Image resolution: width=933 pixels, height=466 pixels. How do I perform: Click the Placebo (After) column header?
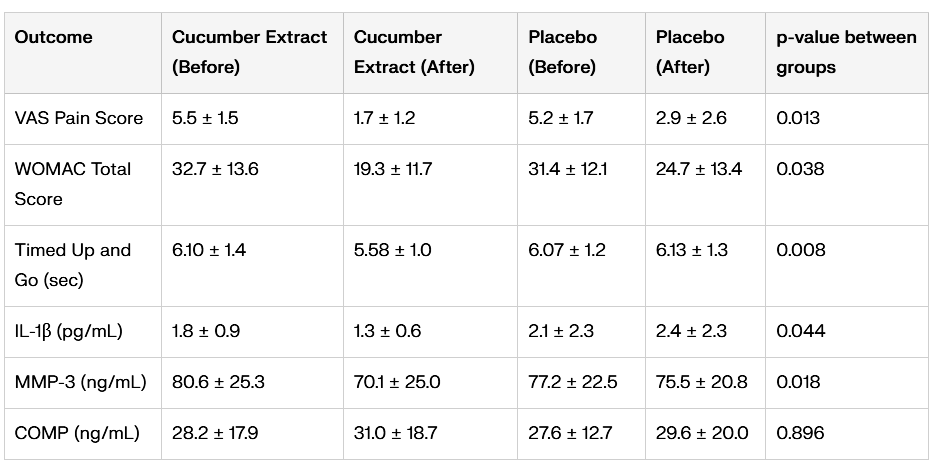pos(690,52)
